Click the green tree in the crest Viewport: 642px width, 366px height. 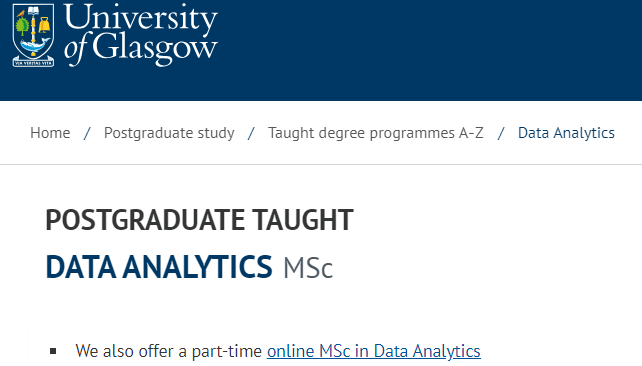23,26
